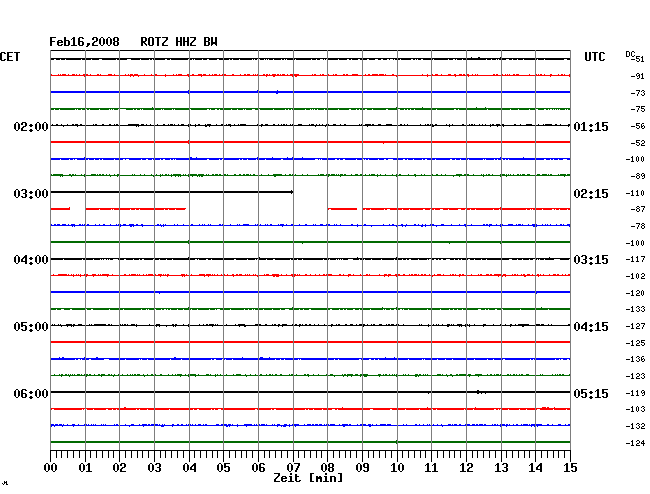Click DC offset value -103

coord(635,409)
